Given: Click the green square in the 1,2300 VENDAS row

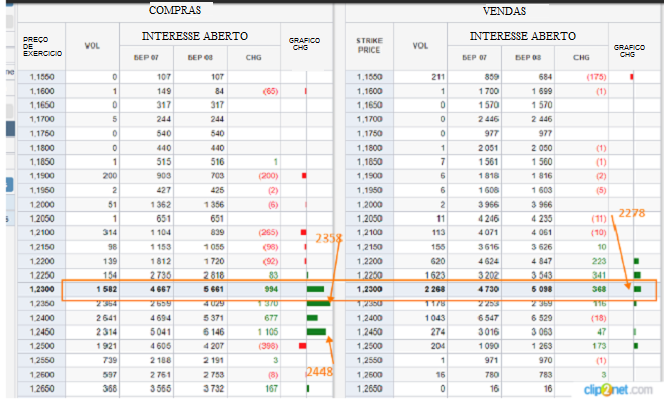Looking at the screenshot, I should pyautogui.click(x=636, y=289).
